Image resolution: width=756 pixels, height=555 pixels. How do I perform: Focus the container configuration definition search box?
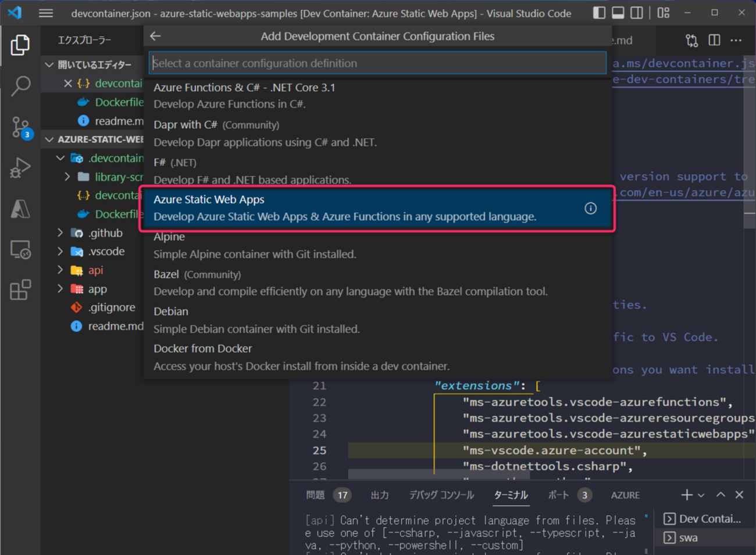click(377, 63)
